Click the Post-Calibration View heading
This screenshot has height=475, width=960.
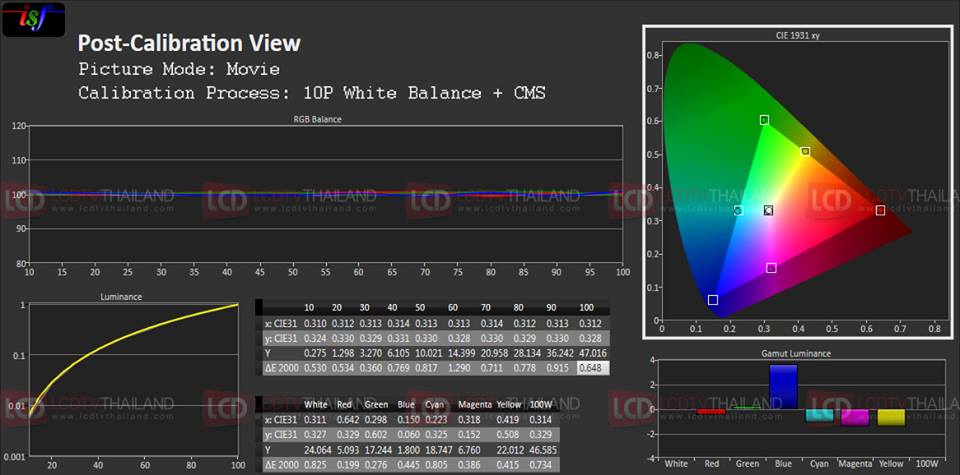coord(189,44)
